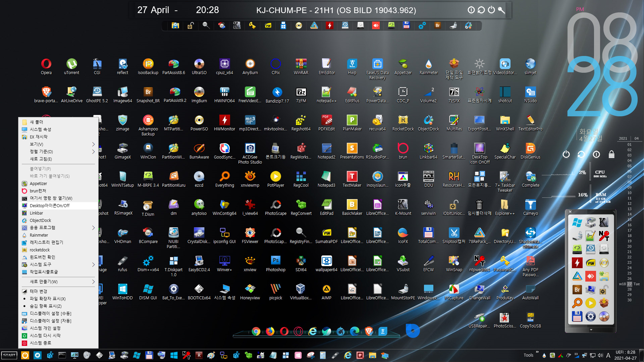Expand 새로 만들기(W) submenu
The width and height of the screenshot is (644, 362).
58,282
